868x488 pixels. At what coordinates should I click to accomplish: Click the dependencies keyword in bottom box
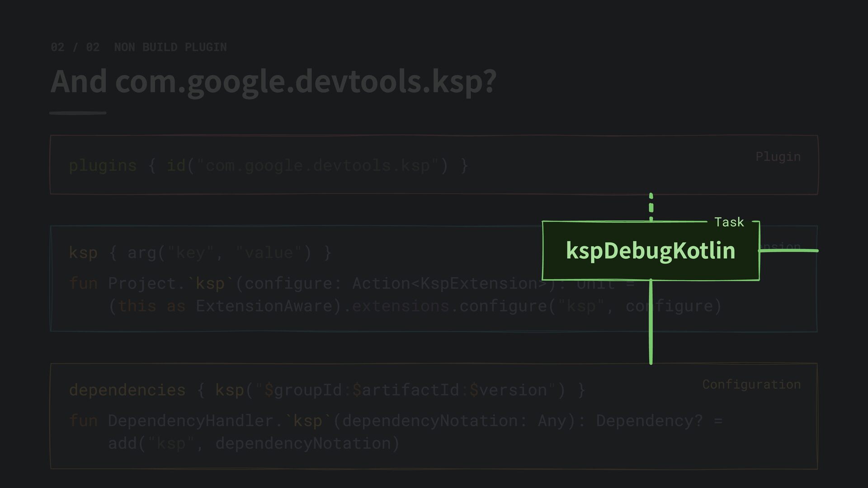[x=127, y=390]
